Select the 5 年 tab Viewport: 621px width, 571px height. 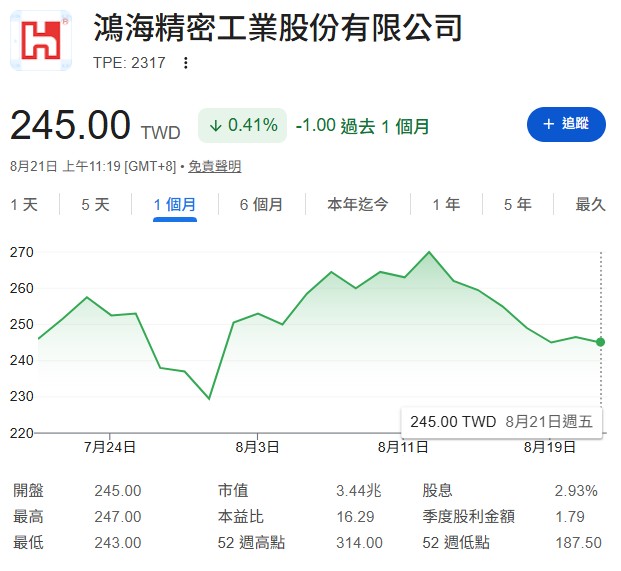tap(518, 205)
